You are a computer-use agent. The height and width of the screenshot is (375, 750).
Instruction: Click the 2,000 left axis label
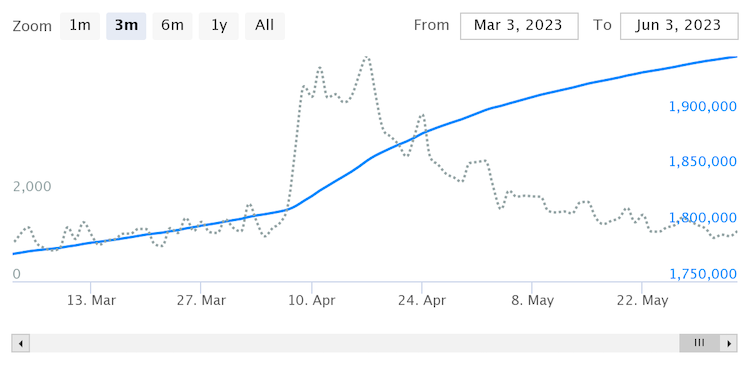pyautogui.click(x=32, y=187)
